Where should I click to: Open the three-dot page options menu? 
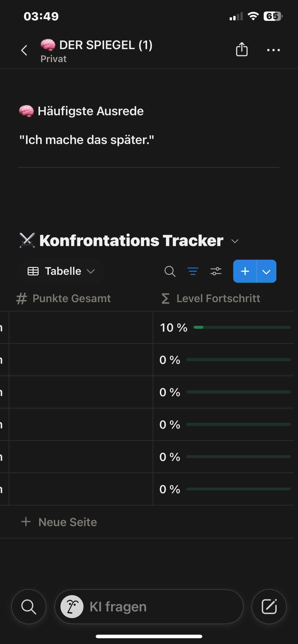[x=273, y=50]
